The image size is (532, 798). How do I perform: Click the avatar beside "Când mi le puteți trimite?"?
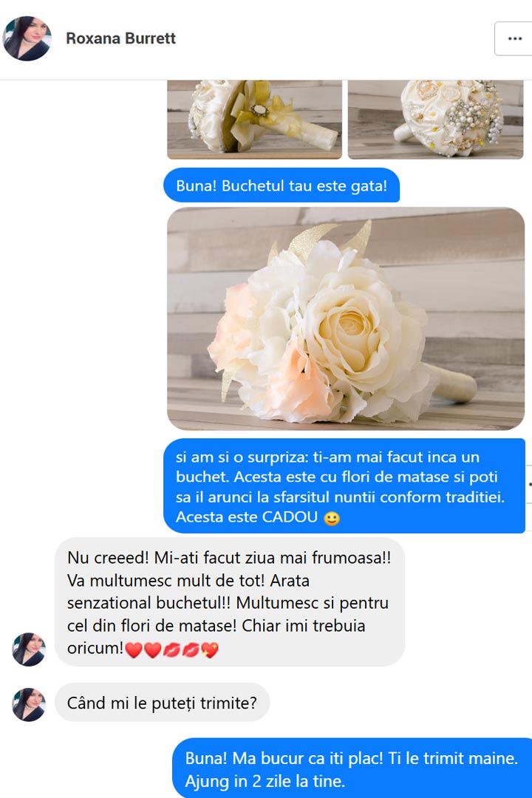pyautogui.click(x=29, y=704)
